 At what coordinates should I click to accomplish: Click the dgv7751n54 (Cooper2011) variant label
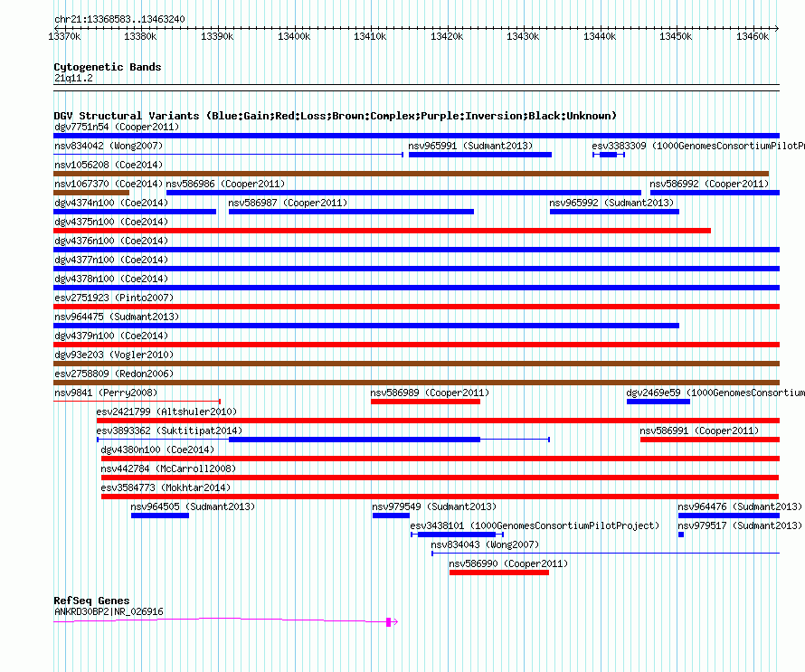click(117, 127)
